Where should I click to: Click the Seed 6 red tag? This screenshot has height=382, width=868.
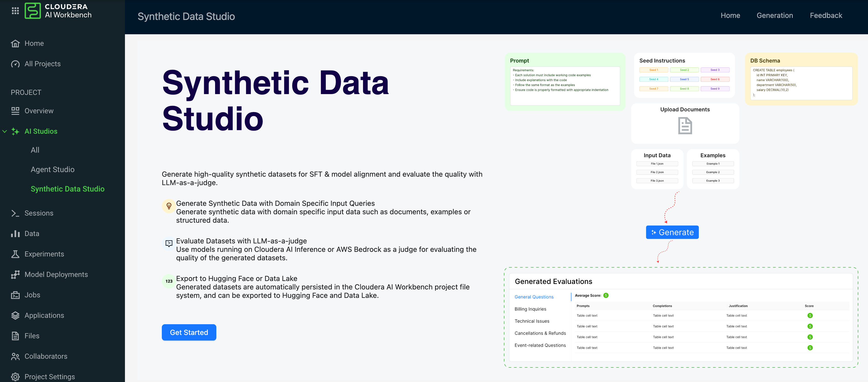(x=715, y=80)
